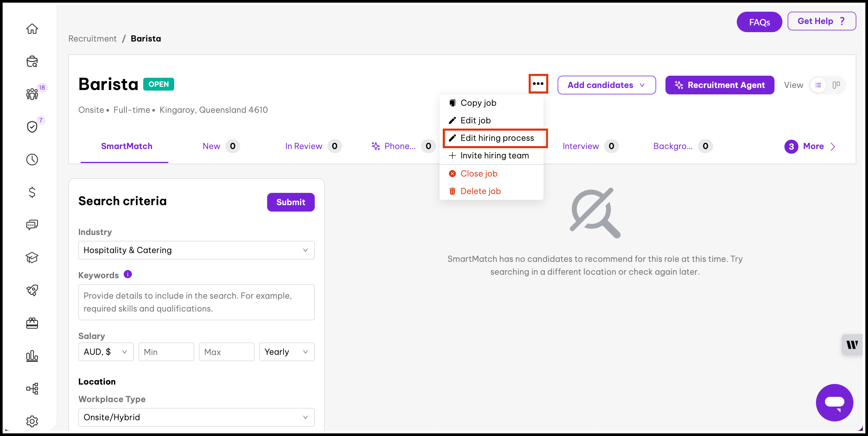Open the settings gear in sidebar
The height and width of the screenshot is (436, 868).
(32, 421)
